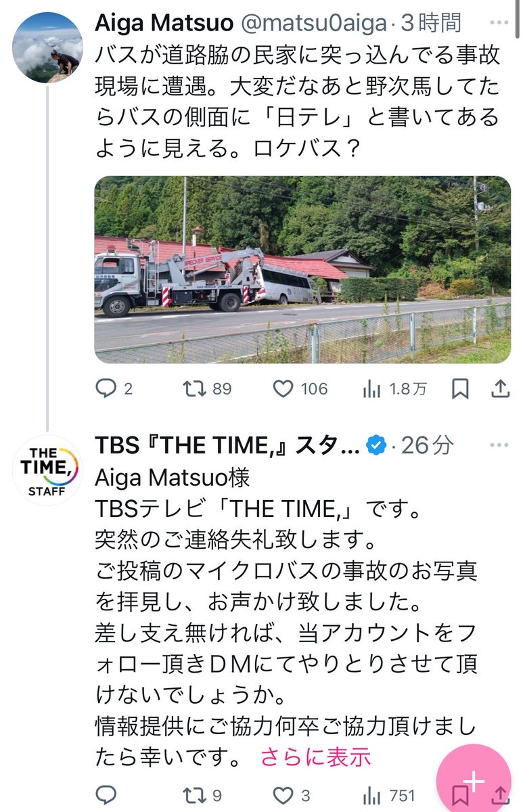Open Aiga Matsuo display name link
This screenshot has height=812, width=523.
click(162, 22)
